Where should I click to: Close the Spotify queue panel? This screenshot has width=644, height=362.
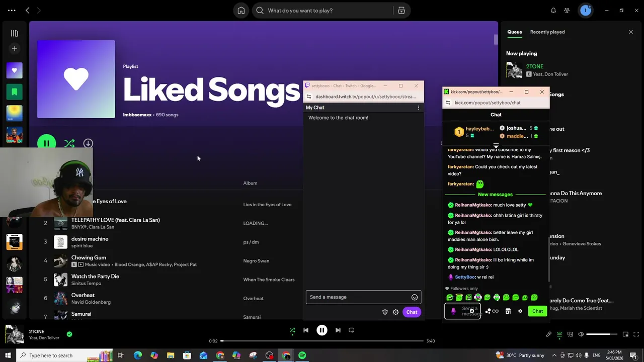click(631, 32)
